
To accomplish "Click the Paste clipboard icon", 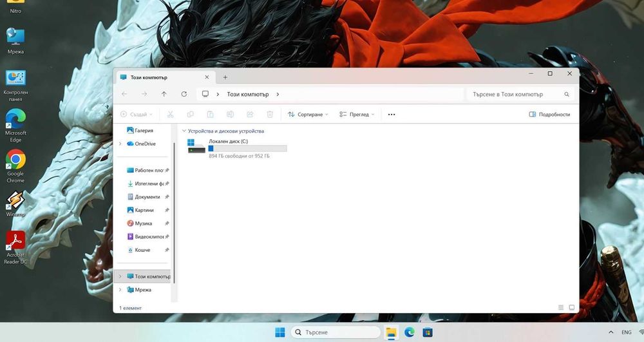I will [211, 115].
